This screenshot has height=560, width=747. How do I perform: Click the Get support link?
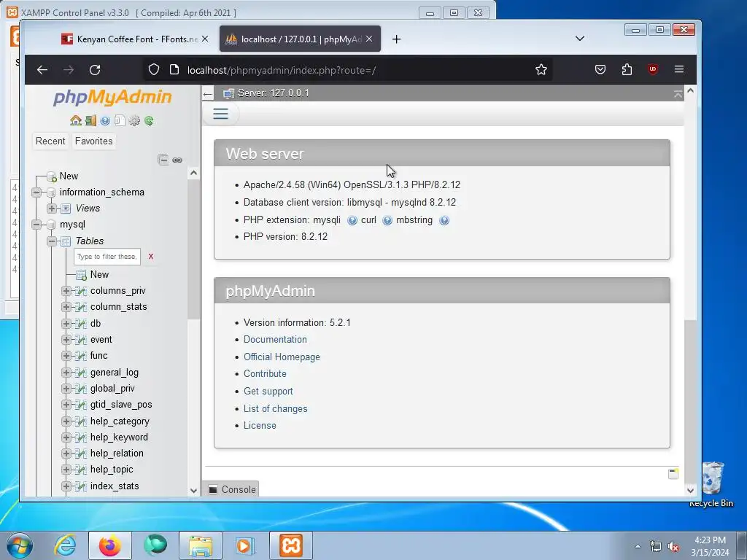268,391
